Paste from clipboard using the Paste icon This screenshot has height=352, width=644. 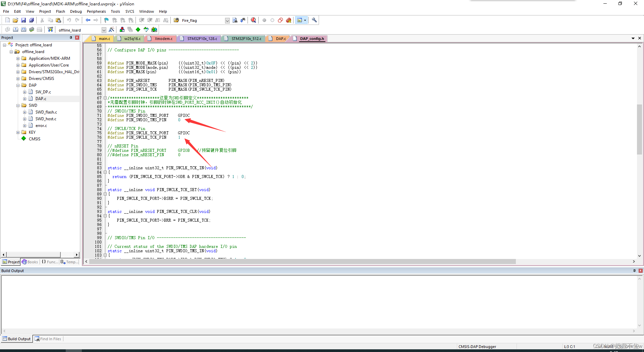point(58,20)
